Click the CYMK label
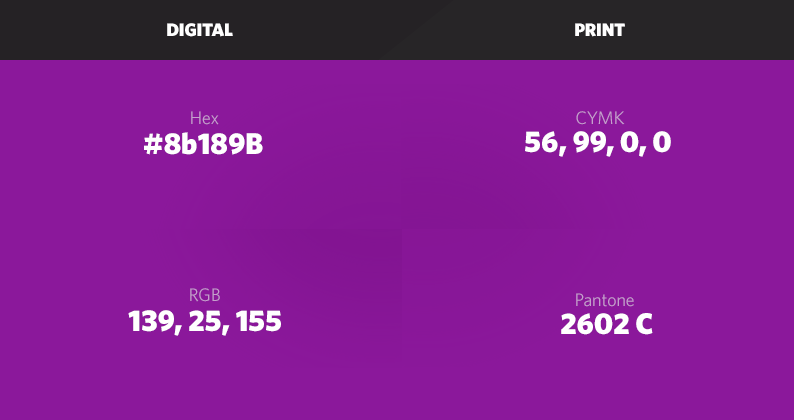This screenshot has width=794, height=420. (x=600, y=118)
